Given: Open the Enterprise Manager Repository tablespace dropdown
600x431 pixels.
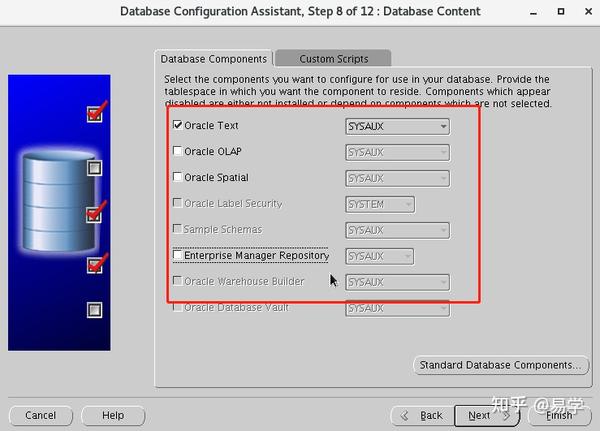Looking at the screenshot, I should (380, 256).
